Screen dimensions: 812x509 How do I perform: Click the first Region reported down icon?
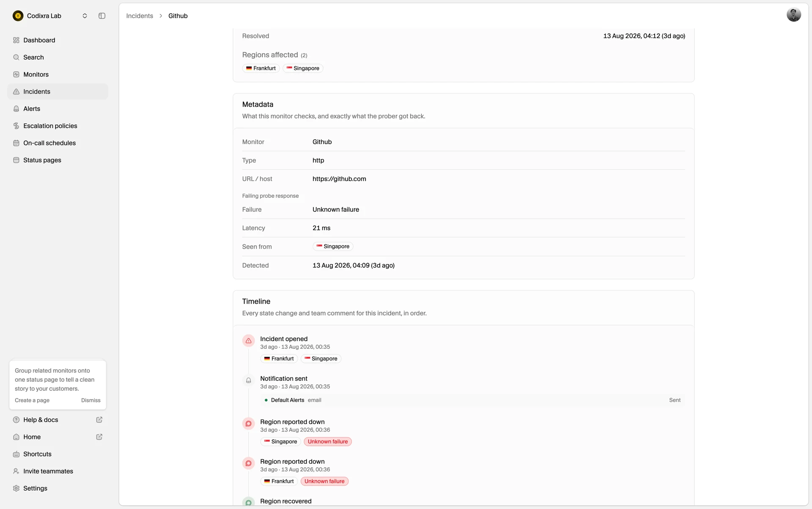pyautogui.click(x=248, y=424)
